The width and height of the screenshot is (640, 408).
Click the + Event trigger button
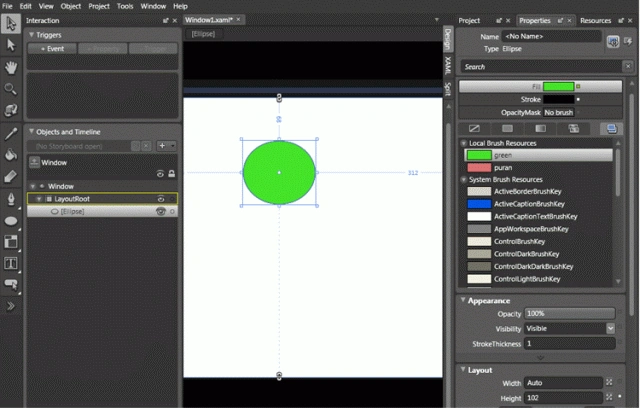[52, 49]
